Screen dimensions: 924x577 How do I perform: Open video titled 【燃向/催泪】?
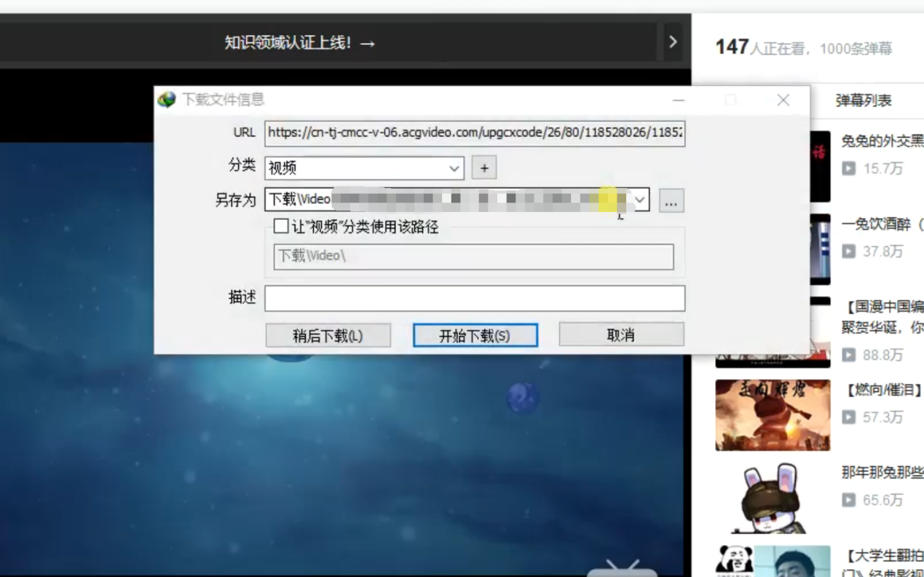point(882,390)
